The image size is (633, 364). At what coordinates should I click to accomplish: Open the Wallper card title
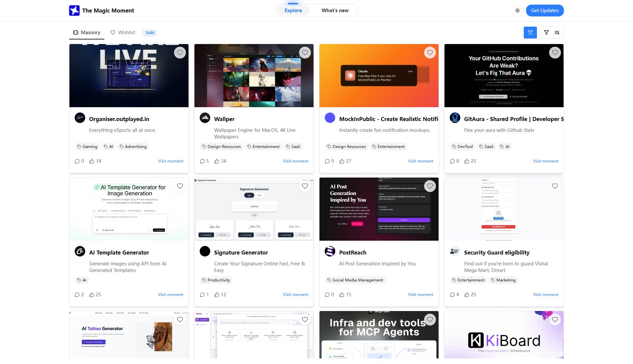click(x=224, y=119)
